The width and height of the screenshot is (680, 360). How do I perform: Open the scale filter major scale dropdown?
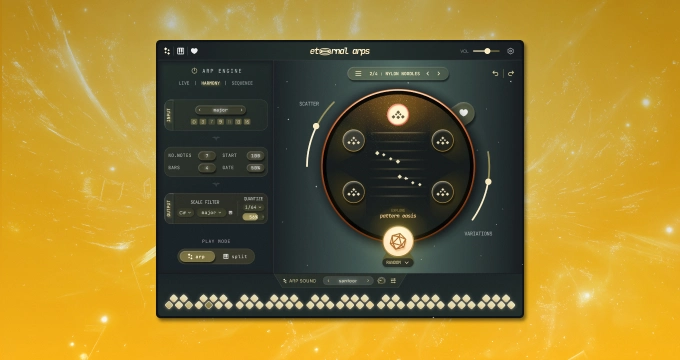211,213
